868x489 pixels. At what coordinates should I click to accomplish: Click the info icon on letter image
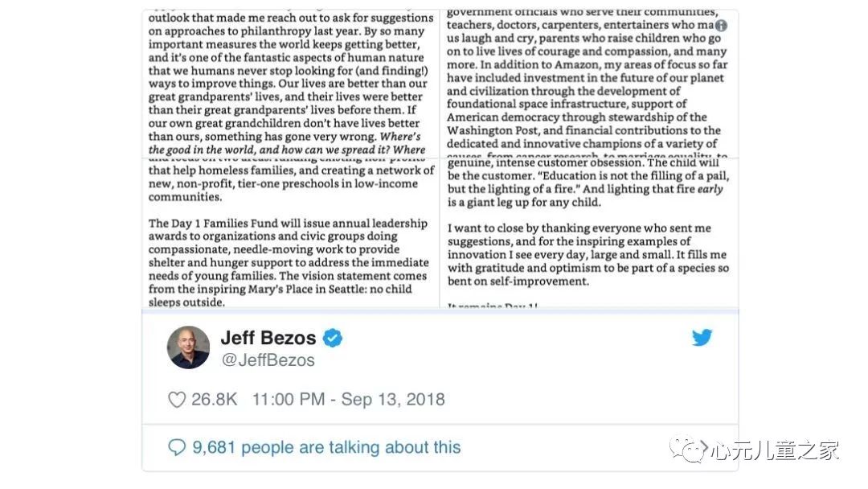coord(721,26)
